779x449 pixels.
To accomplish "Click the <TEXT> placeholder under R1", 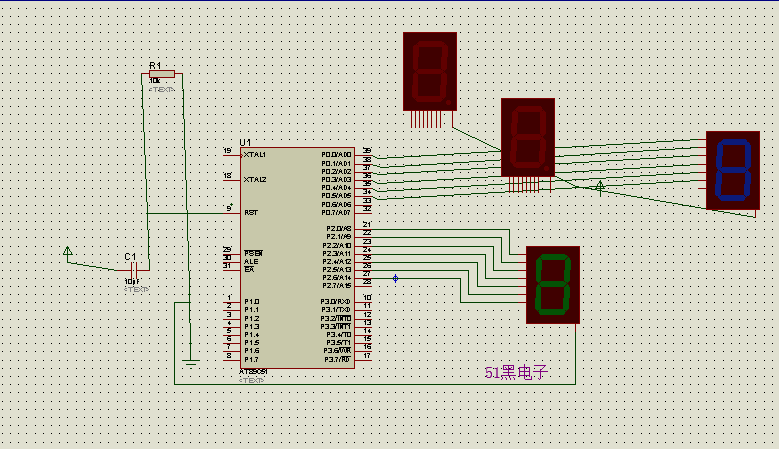I will tap(162, 89).
